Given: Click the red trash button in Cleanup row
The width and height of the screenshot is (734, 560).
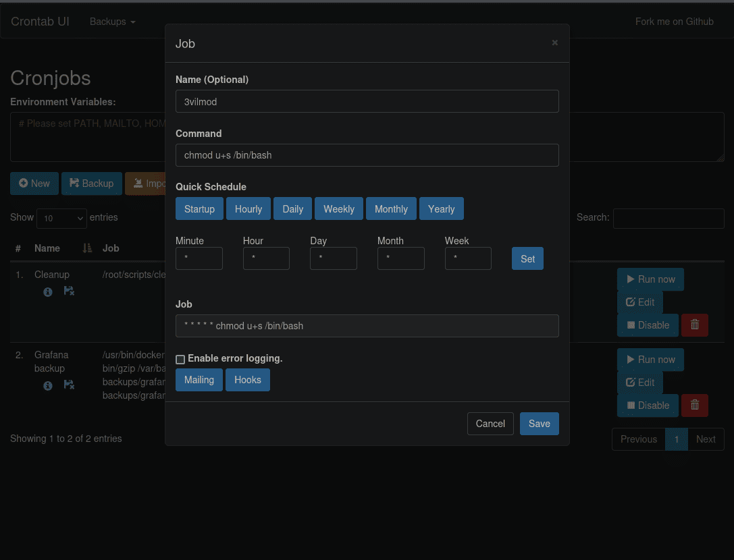Looking at the screenshot, I should click(x=694, y=325).
